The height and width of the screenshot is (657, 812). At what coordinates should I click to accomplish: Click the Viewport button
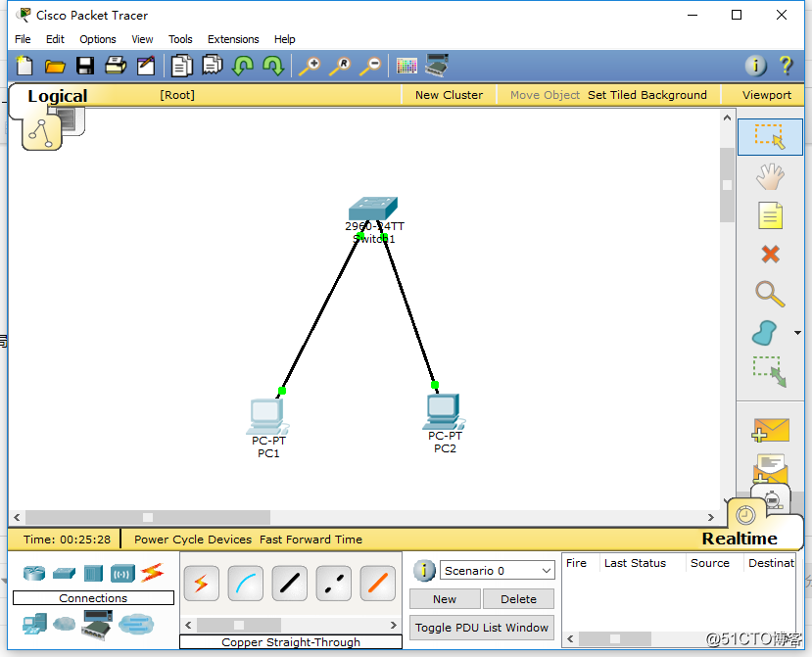point(766,95)
